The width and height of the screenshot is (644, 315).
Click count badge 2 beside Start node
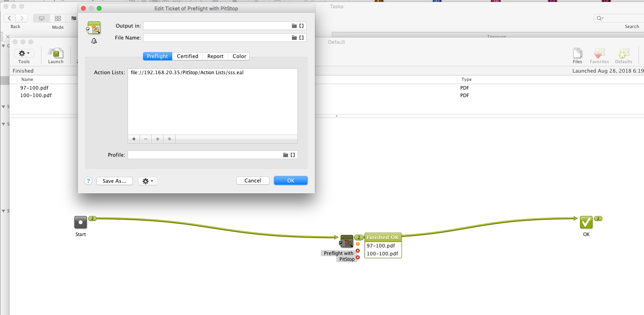(92, 218)
